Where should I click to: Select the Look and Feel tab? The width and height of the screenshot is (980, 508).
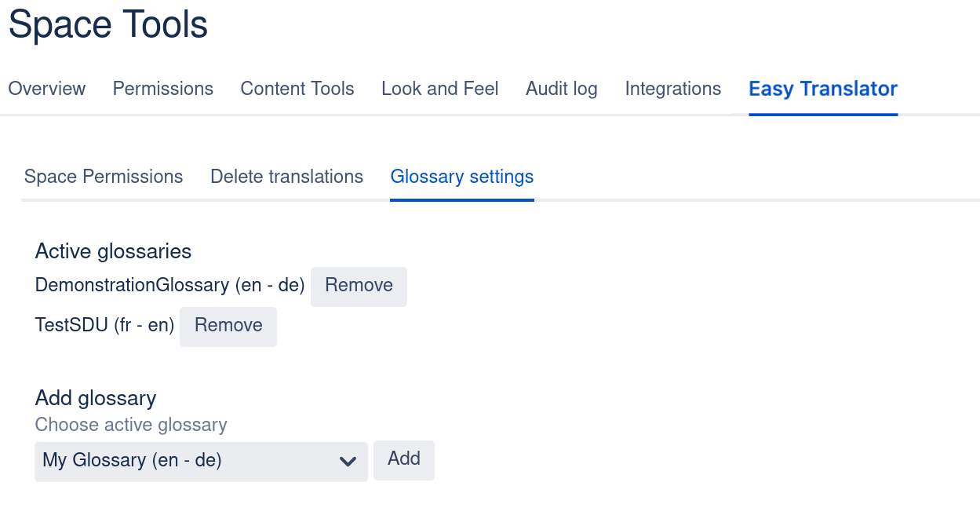439,89
